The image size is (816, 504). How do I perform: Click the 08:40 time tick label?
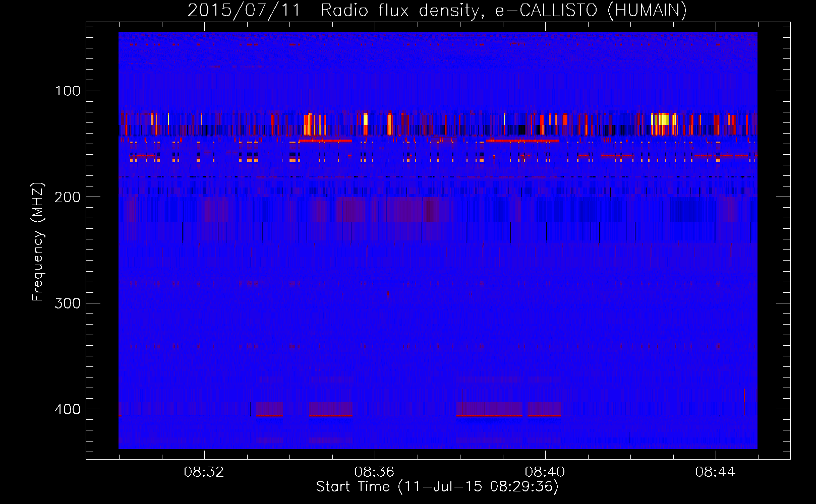545,472
